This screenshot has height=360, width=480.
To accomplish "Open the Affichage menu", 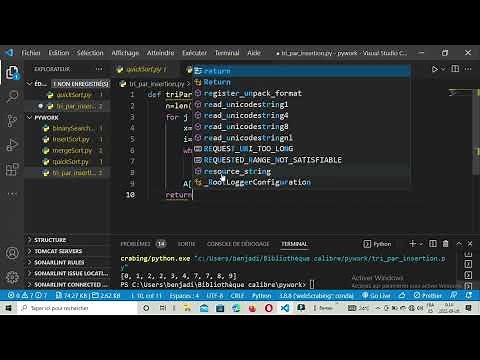I will (x=125, y=53).
